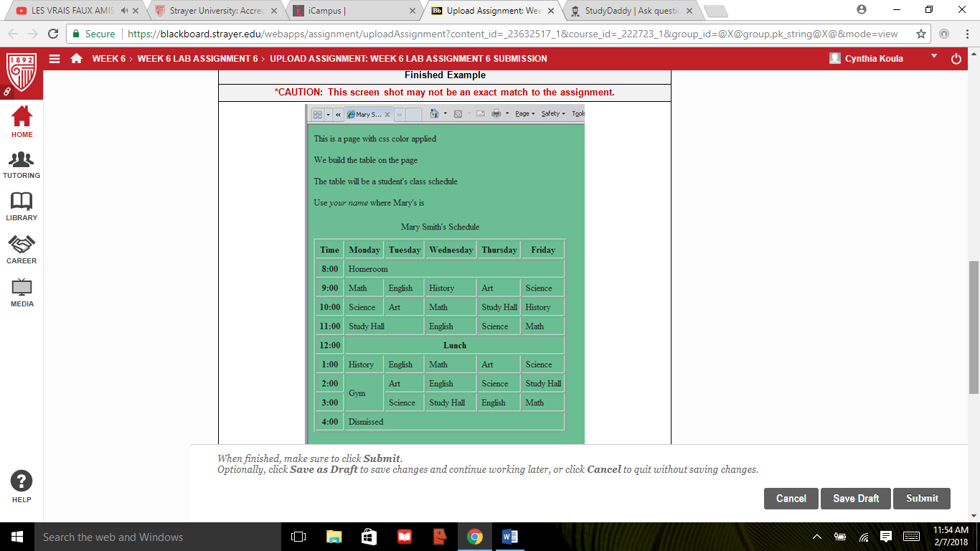Image resolution: width=980 pixels, height=551 pixels.
Task: Open the Blackboard hamburger menu
Action: [55, 59]
